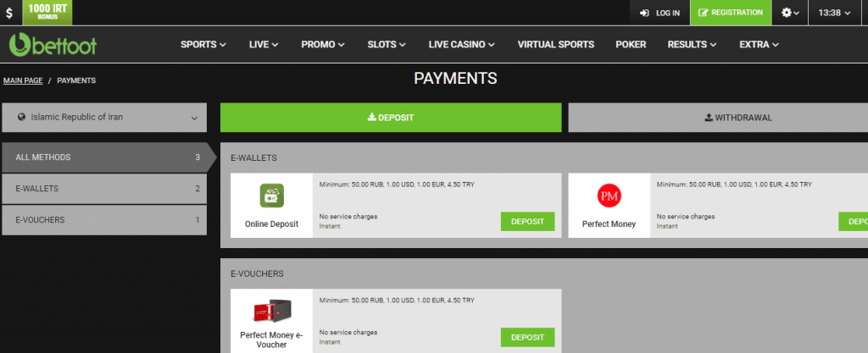Viewport: 868px width, 353px height.
Task: Open the Sports dropdown menu
Action: click(x=203, y=44)
